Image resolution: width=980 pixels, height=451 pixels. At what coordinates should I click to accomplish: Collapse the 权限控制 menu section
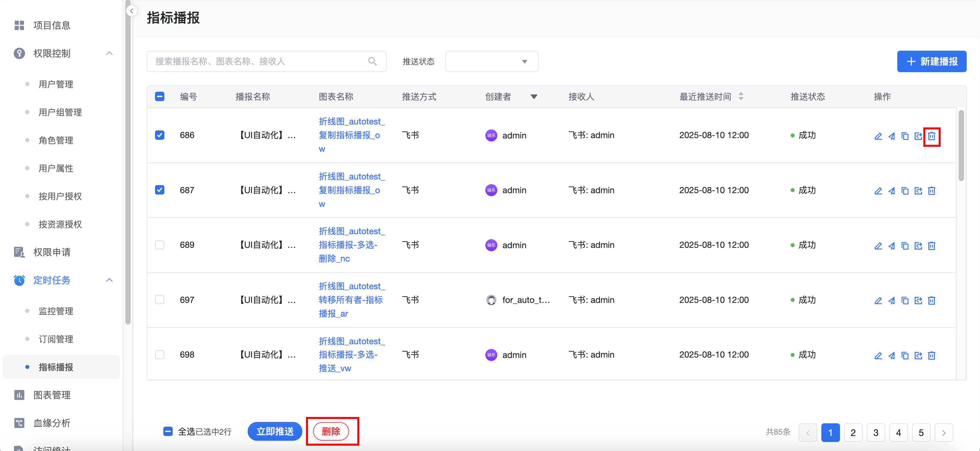coord(109,53)
